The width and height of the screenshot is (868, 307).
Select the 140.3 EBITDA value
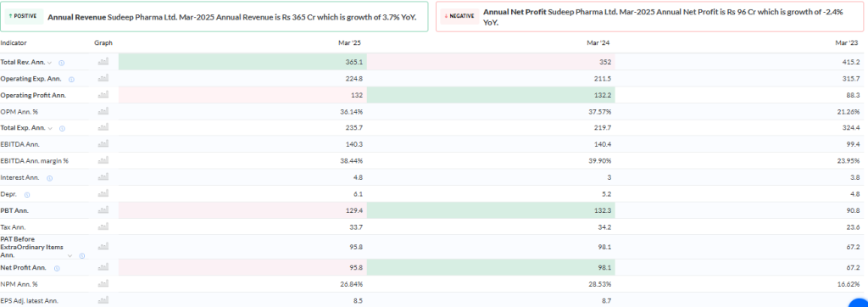[354, 144]
